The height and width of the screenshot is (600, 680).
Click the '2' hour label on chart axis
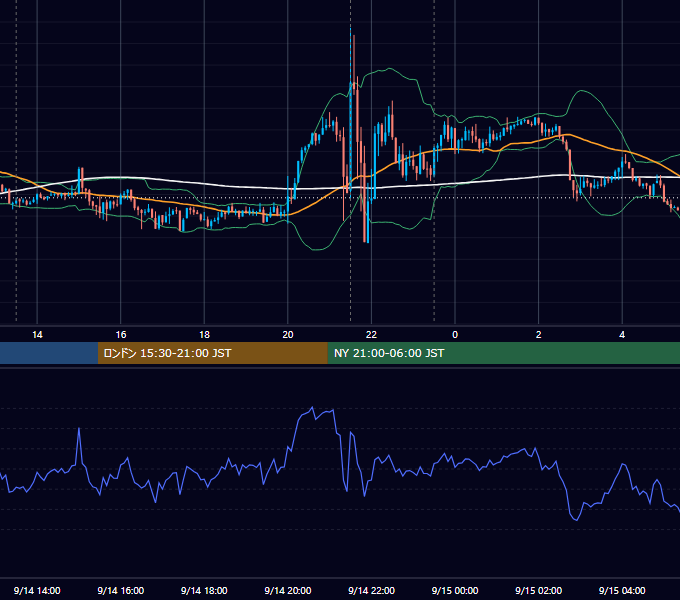(539, 335)
